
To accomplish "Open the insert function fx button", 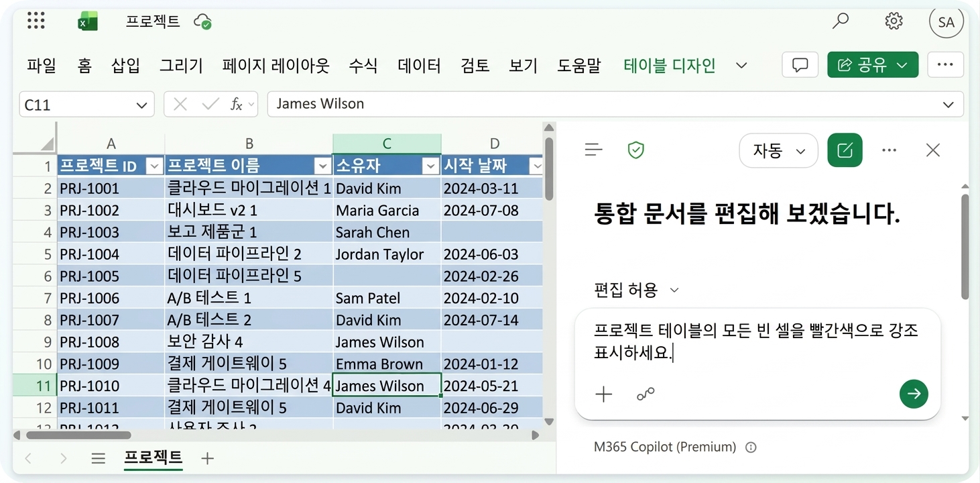I will click(236, 104).
